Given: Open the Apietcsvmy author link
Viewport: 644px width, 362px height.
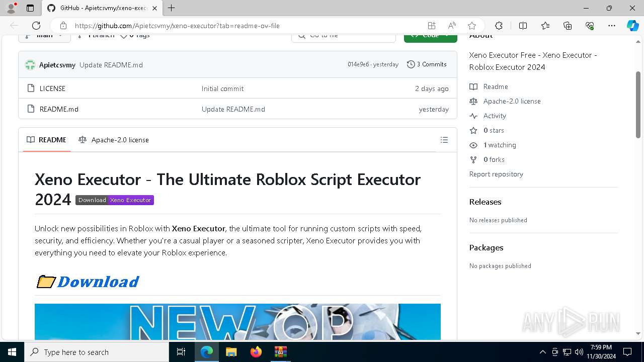Looking at the screenshot, I should [x=57, y=64].
